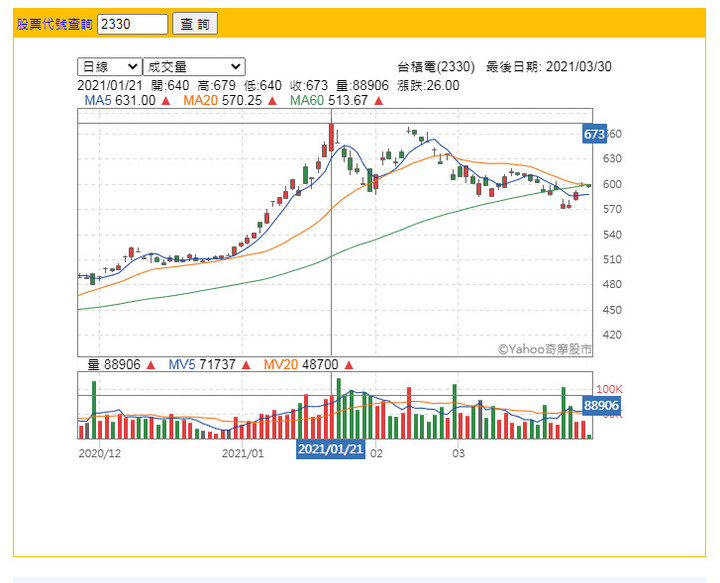Image resolution: width=720 pixels, height=583 pixels.
Task: Click the 查詢 search button
Action: (x=195, y=24)
